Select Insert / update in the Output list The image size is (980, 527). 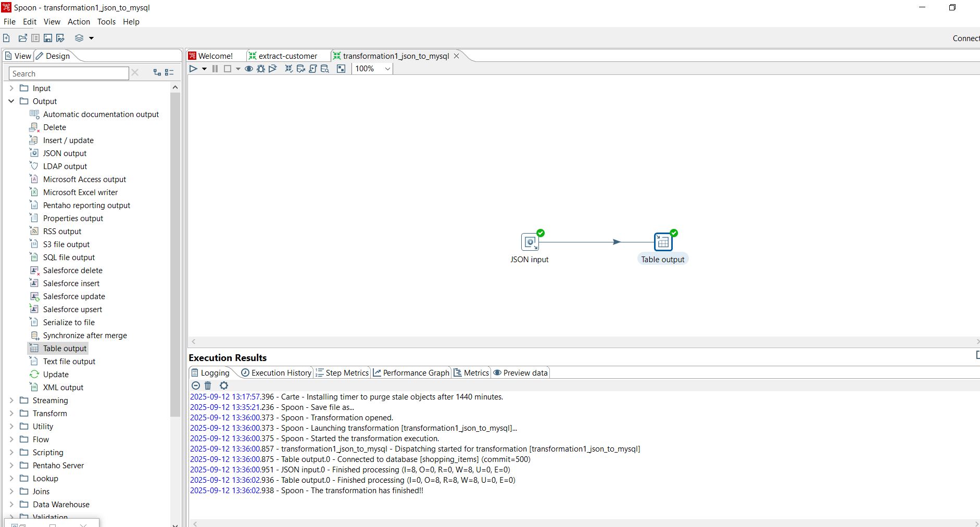click(68, 140)
